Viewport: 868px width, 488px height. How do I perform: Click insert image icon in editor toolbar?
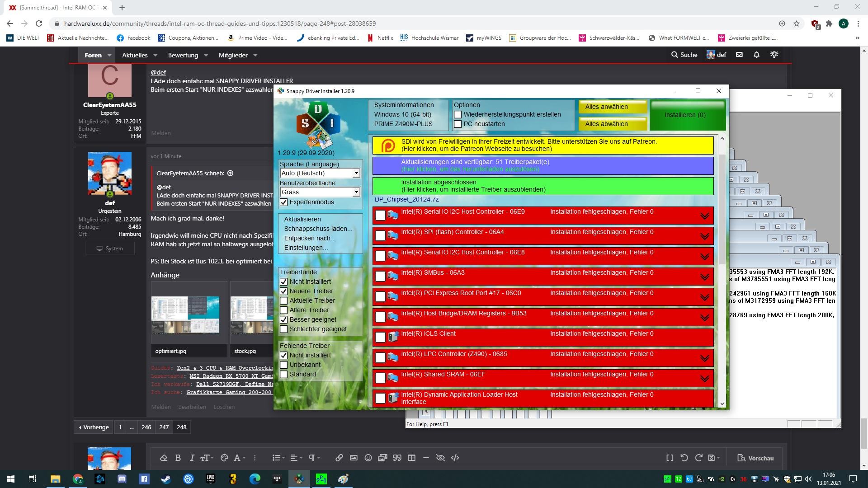pos(354,458)
